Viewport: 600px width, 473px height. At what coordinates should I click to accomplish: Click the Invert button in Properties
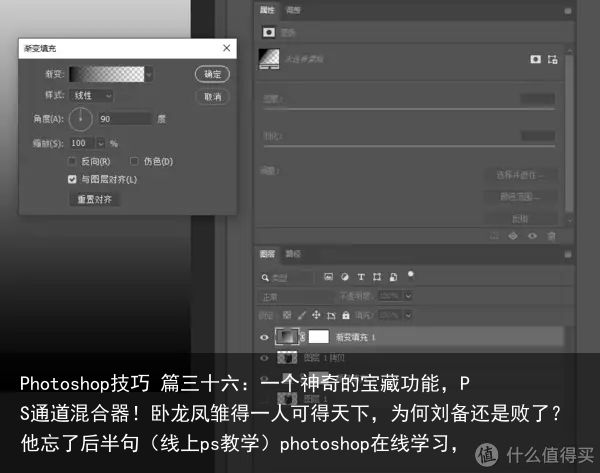coord(520,219)
